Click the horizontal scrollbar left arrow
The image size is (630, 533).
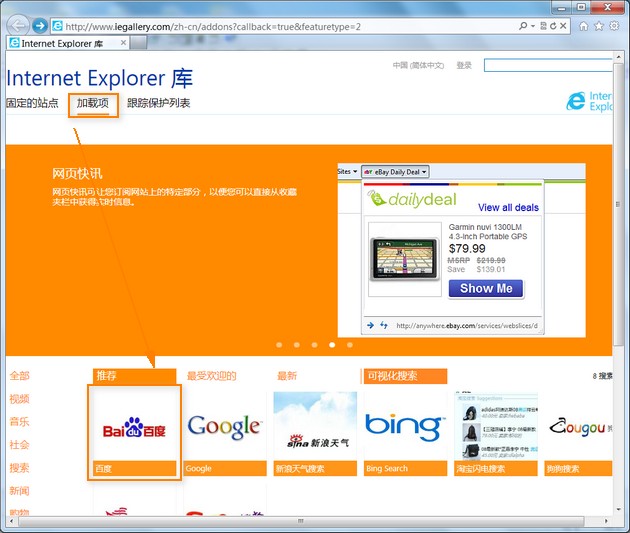click(11, 521)
